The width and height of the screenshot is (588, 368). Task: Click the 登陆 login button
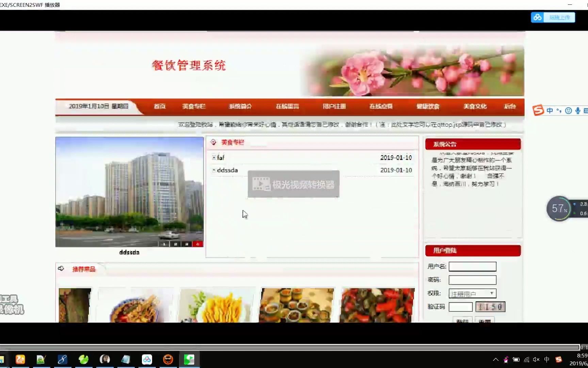(x=462, y=321)
